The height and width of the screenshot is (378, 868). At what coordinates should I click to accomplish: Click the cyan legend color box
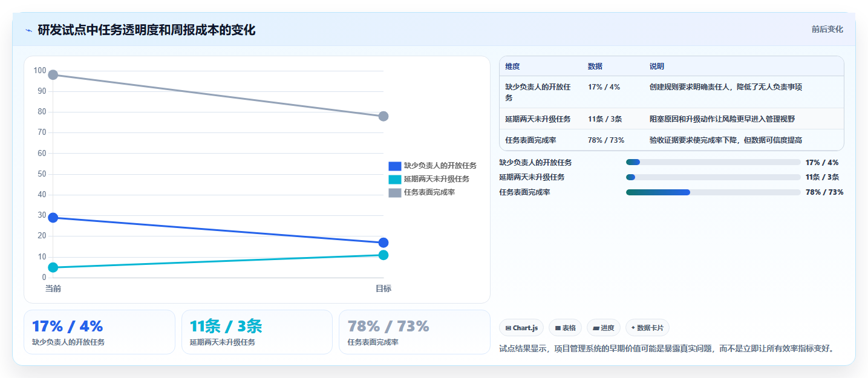pyautogui.click(x=395, y=179)
